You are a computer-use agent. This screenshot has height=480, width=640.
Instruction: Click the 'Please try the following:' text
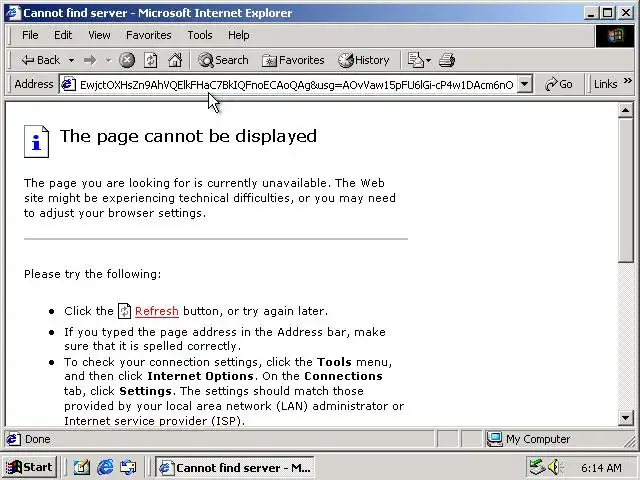[x=93, y=274]
